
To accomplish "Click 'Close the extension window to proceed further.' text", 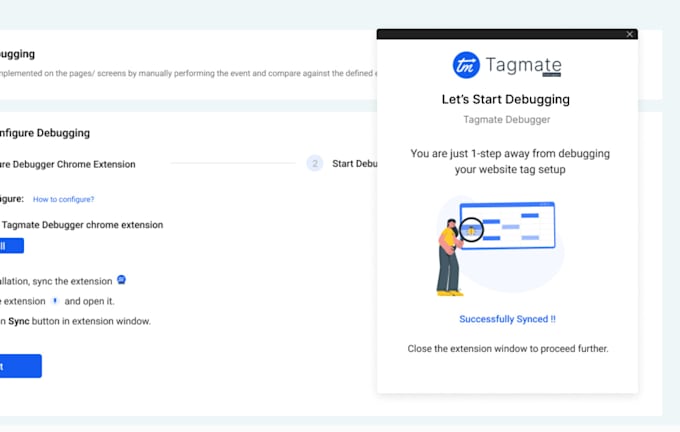I will pos(508,349).
